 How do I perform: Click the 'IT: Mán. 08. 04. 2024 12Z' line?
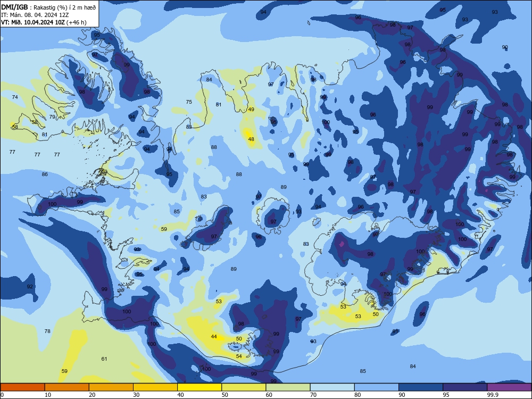(35, 15)
